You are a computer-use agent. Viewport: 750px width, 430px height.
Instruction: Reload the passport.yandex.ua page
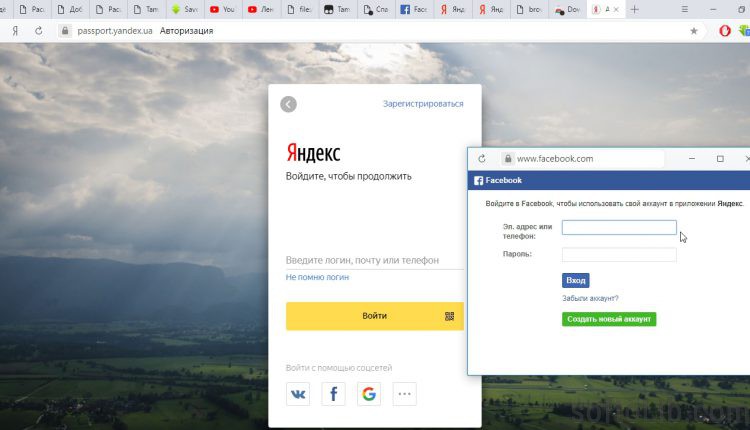[39, 31]
